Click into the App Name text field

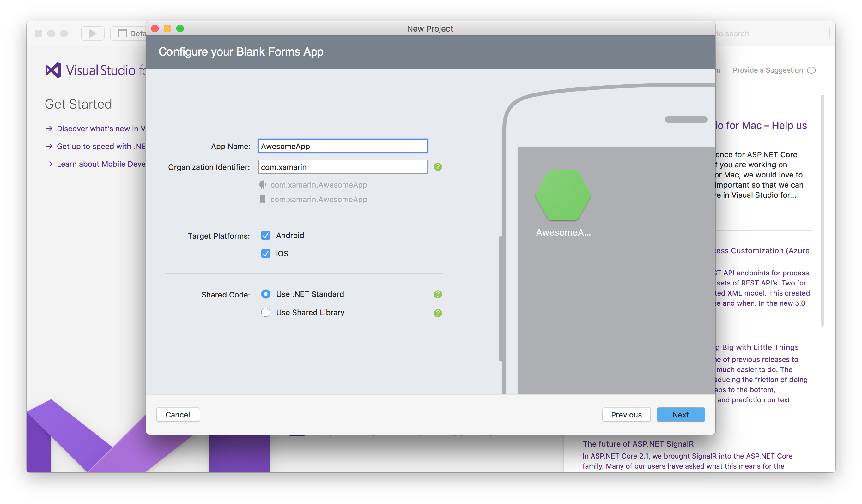coord(343,146)
